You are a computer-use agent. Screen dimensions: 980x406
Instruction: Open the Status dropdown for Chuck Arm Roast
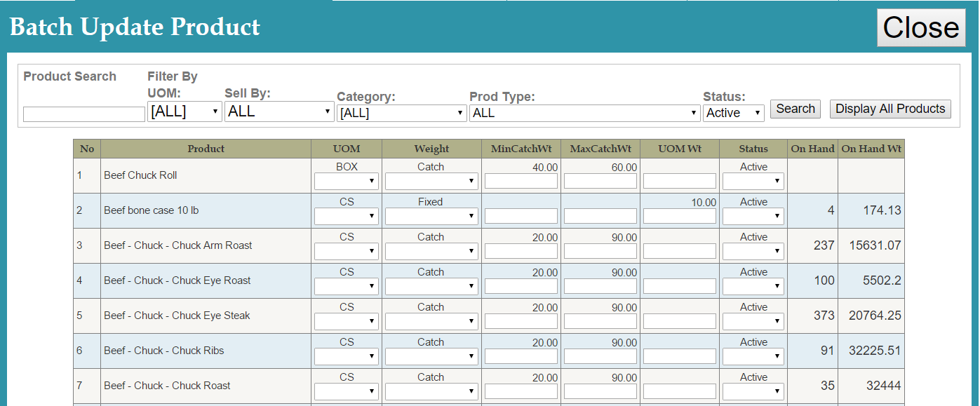pos(753,251)
